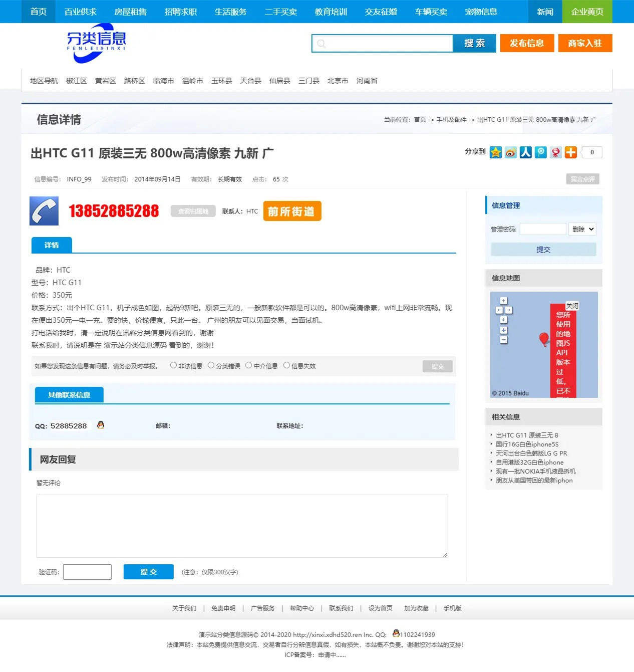Open the 温岭市 region link
Image resolution: width=634 pixels, height=672 pixels.
click(193, 81)
